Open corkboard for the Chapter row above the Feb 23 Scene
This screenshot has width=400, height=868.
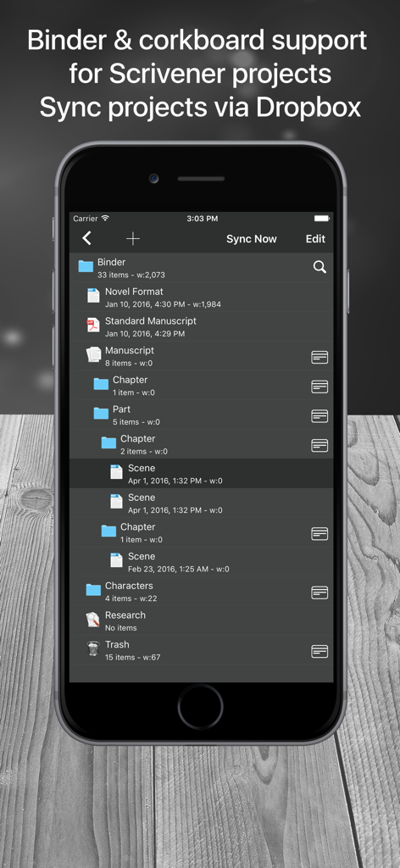tap(319, 534)
